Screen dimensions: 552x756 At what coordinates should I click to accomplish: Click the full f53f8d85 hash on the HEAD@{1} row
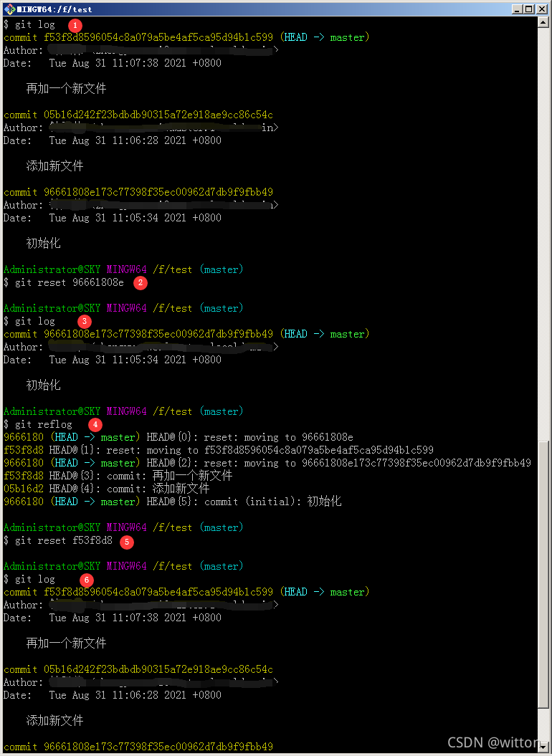(x=319, y=450)
